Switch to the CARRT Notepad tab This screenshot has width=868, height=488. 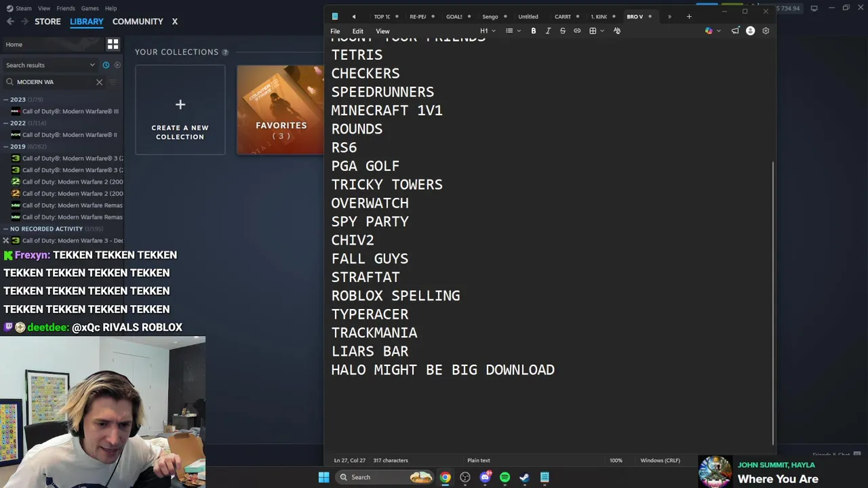coord(562,16)
